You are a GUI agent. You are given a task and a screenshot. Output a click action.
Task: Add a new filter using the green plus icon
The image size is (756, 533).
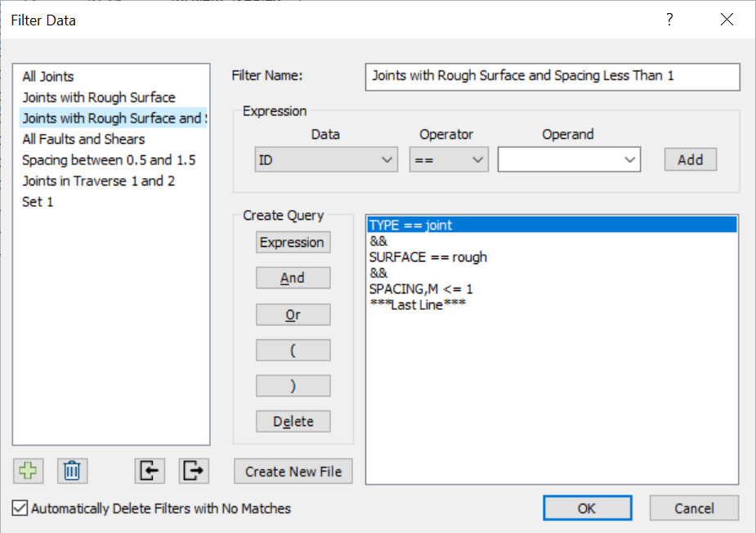pos(28,471)
